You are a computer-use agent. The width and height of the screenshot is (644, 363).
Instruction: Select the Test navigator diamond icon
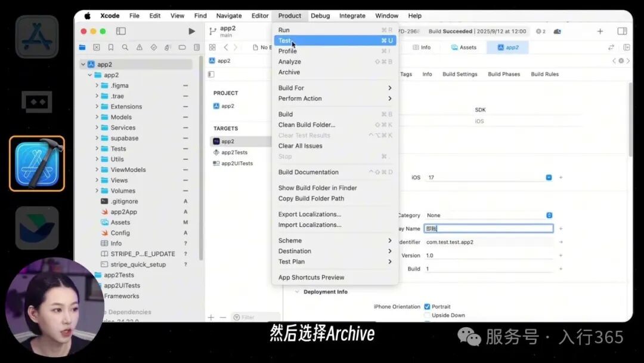click(x=153, y=47)
